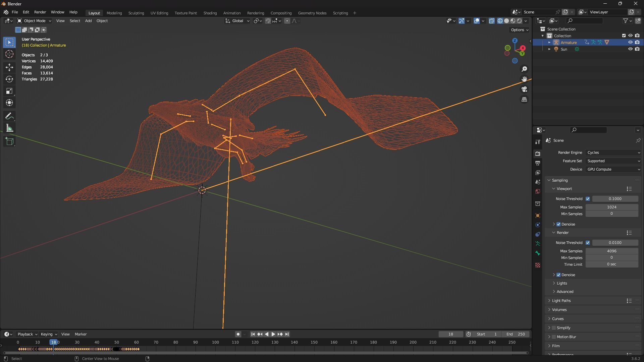Play the animation forward
The image size is (644, 362).
[x=273, y=334]
